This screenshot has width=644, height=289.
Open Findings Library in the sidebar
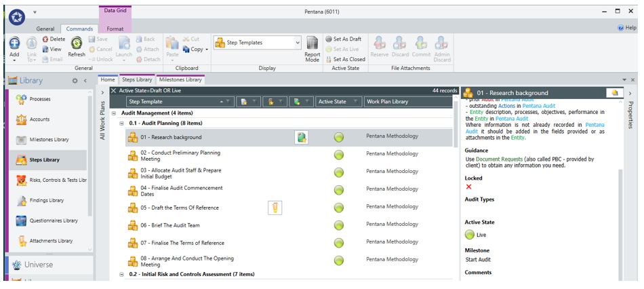tap(47, 200)
